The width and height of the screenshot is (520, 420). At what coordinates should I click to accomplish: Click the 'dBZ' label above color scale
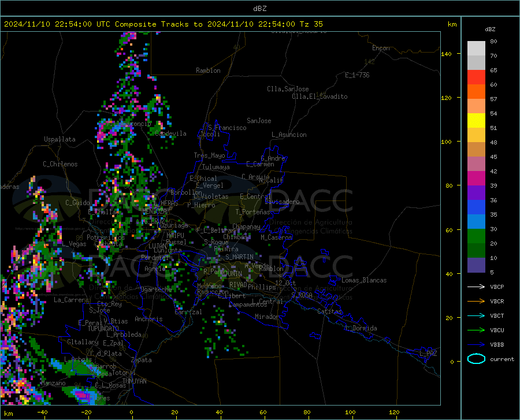[x=490, y=29]
